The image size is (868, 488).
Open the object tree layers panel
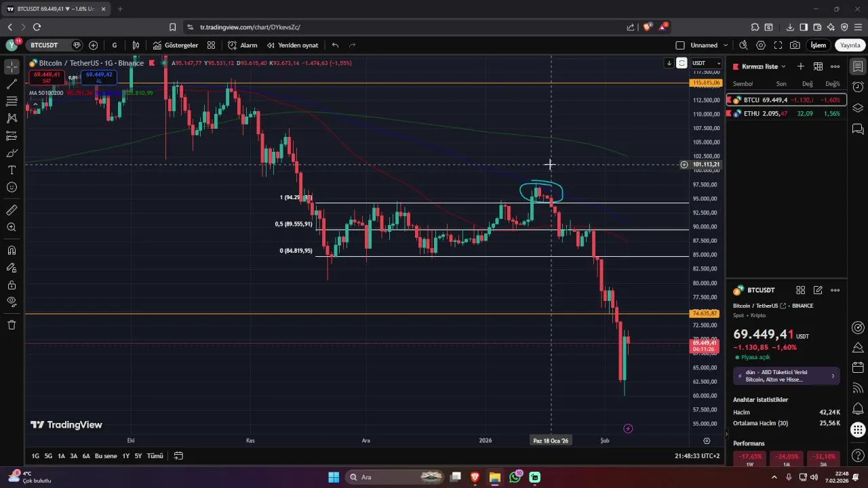[x=858, y=108]
